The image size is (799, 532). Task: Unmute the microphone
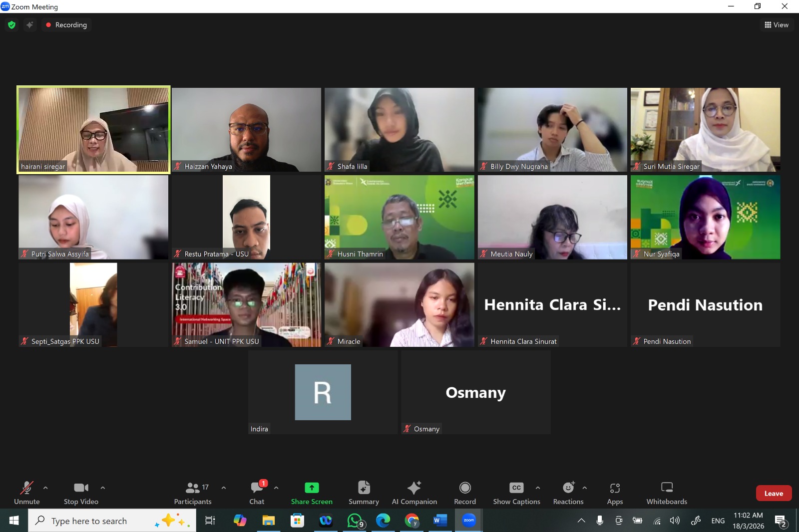click(26, 493)
